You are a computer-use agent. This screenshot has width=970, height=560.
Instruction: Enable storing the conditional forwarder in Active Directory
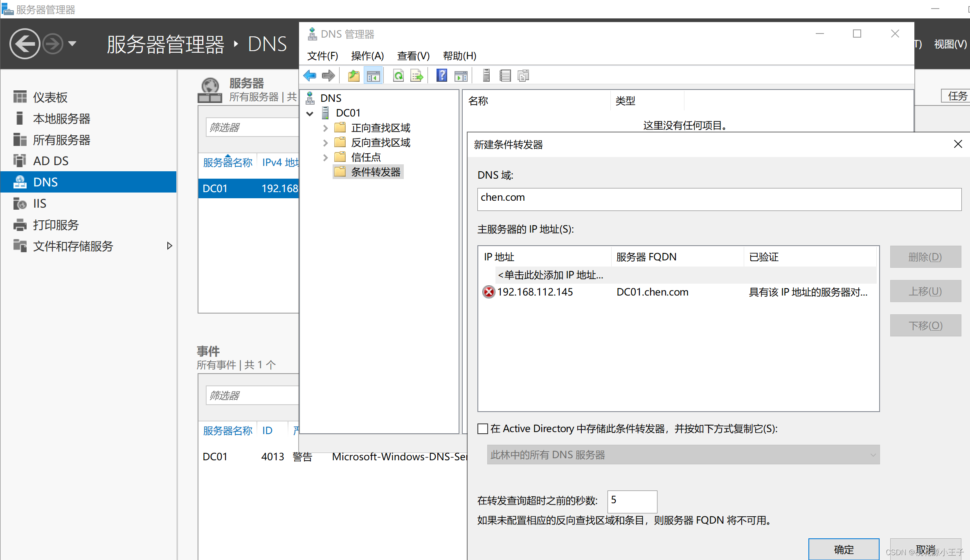(x=483, y=429)
